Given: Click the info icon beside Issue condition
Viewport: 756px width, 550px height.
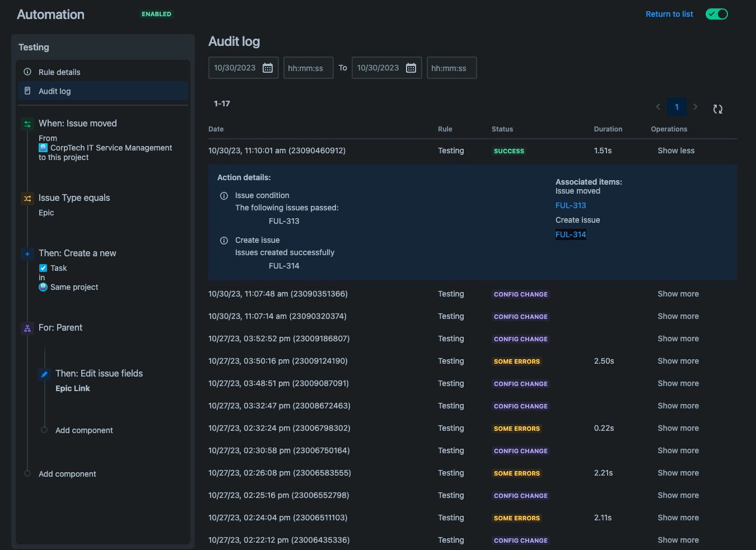Looking at the screenshot, I should (224, 196).
